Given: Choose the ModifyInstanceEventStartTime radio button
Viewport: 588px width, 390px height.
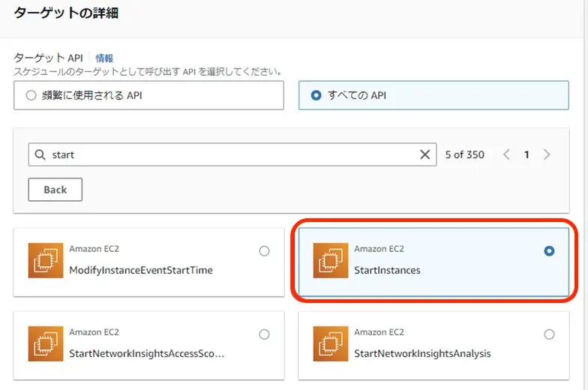Looking at the screenshot, I should [x=264, y=251].
